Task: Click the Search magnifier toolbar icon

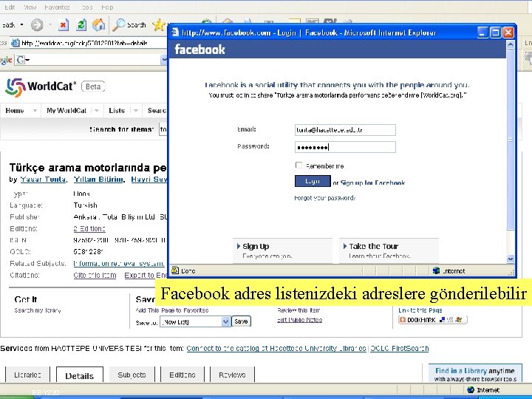Action: pyautogui.click(x=118, y=25)
